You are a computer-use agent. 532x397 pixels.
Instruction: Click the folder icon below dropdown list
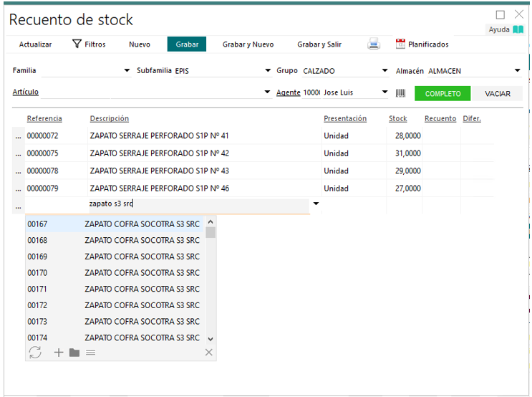pyautogui.click(x=74, y=352)
